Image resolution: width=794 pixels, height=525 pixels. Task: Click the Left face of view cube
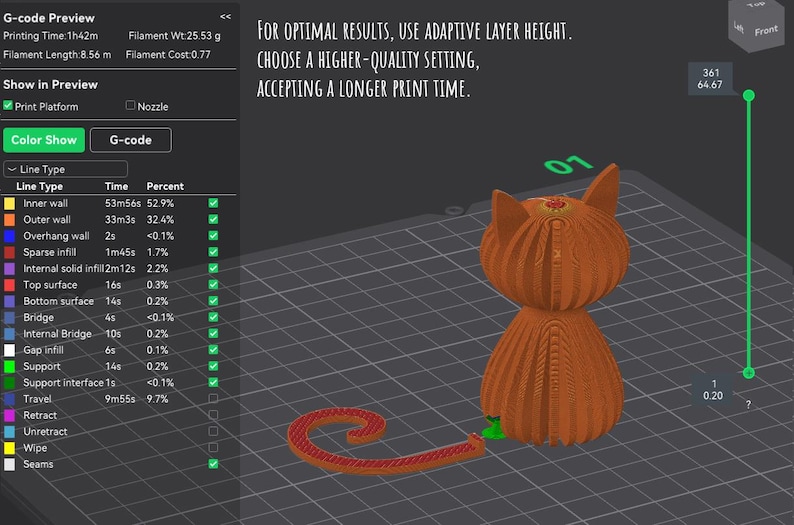tap(739, 27)
